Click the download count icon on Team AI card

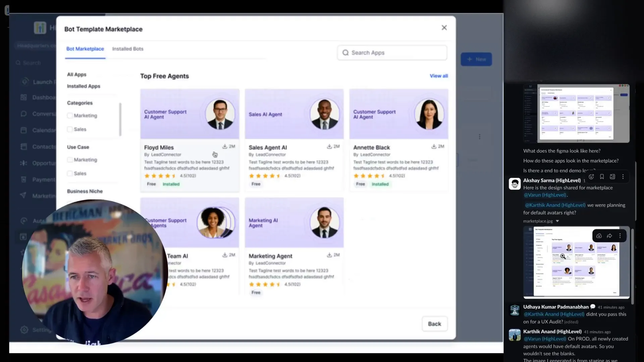coord(225,255)
